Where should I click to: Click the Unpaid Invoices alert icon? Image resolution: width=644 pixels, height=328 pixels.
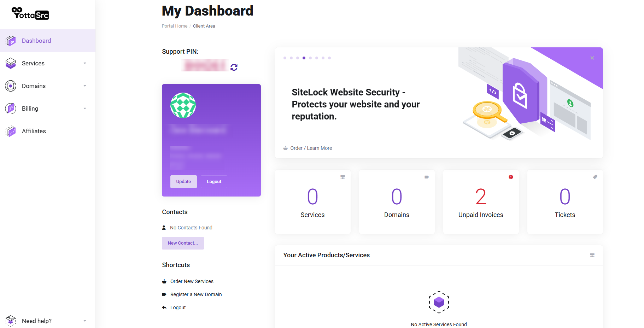(511, 177)
